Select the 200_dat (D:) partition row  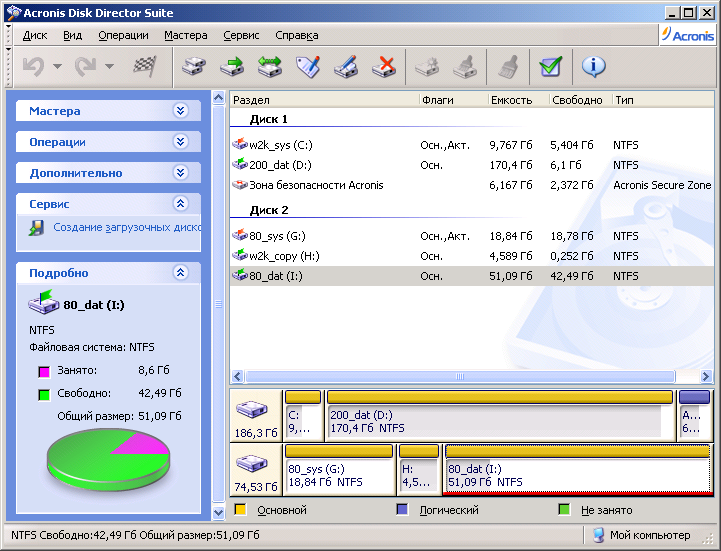click(471, 165)
